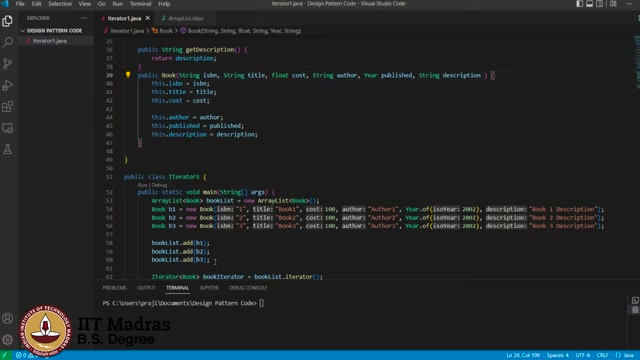Select the debug terminal instance icon
Image resolution: width=640 pixels, height=360 pixels.
pyautogui.click(x=635, y=310)
